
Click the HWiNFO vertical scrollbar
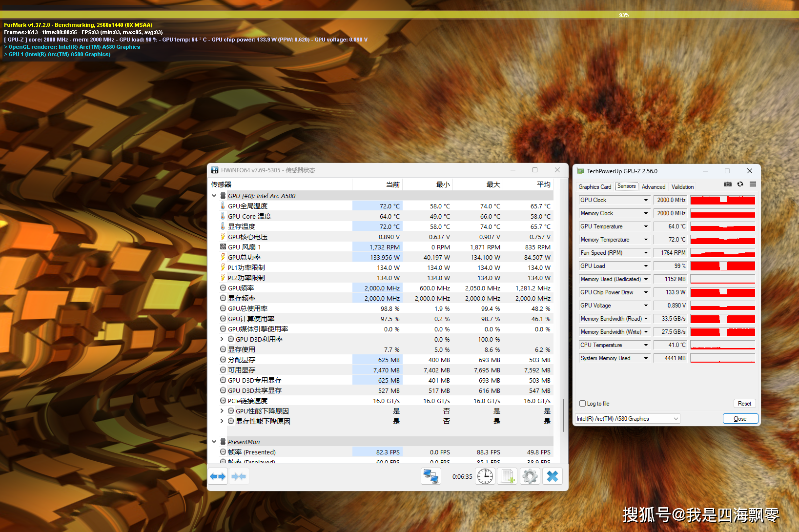(x=564, y=415)
